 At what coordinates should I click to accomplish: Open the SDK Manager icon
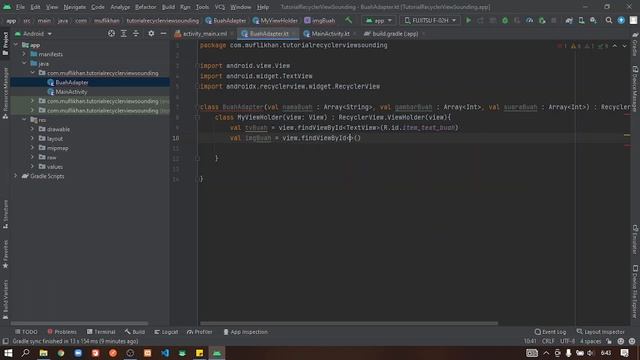pos(593,20)
